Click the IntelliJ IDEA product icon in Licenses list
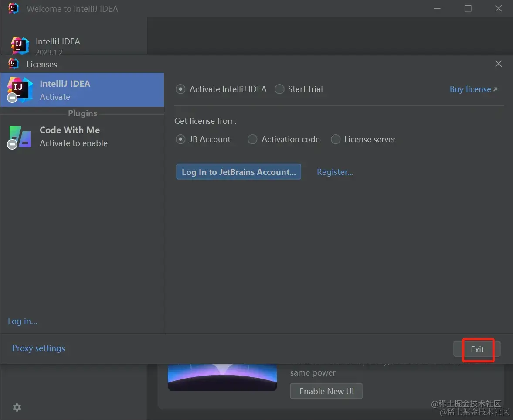The image size is (513, 420). tap(20, 89)
